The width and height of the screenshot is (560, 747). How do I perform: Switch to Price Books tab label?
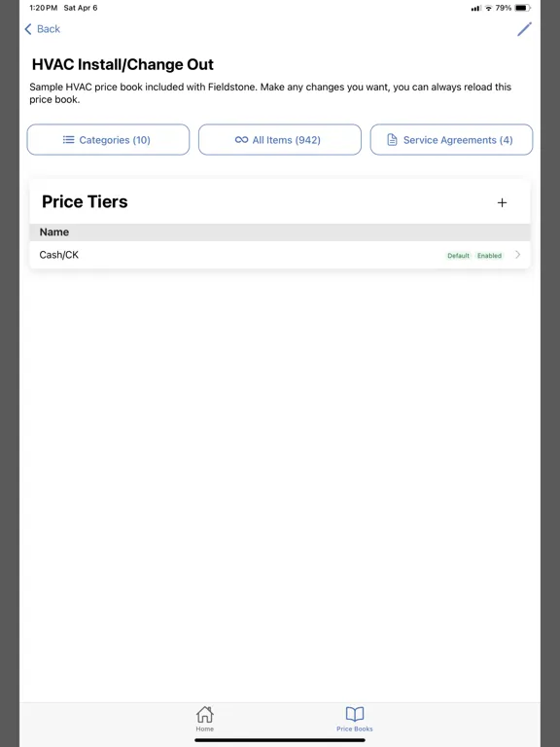coord(355,729)
